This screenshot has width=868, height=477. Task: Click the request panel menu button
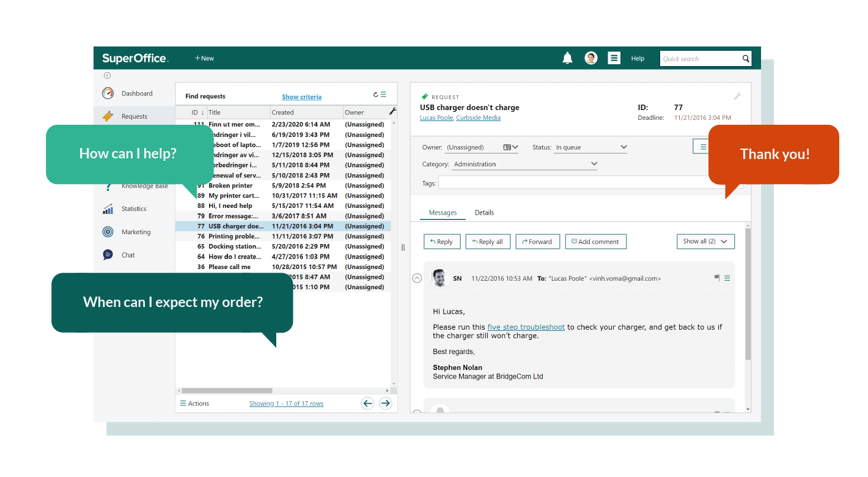[704, 147]
